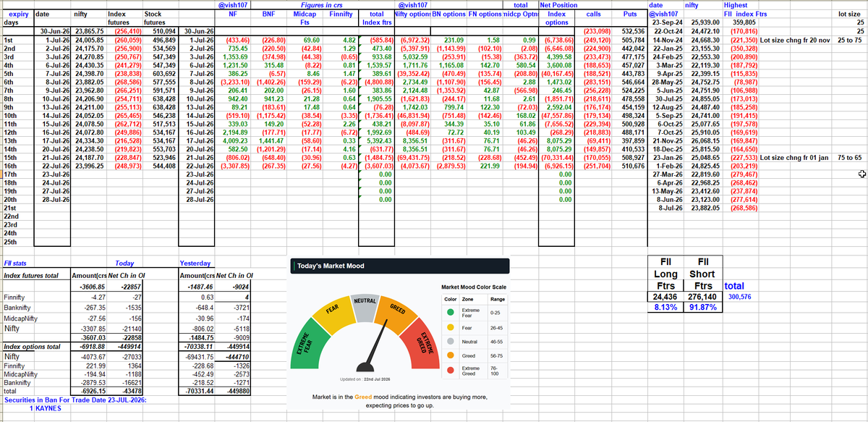
Task: Select the '1 KAYNES' ban list entry
Action: (x=44, y=408)
